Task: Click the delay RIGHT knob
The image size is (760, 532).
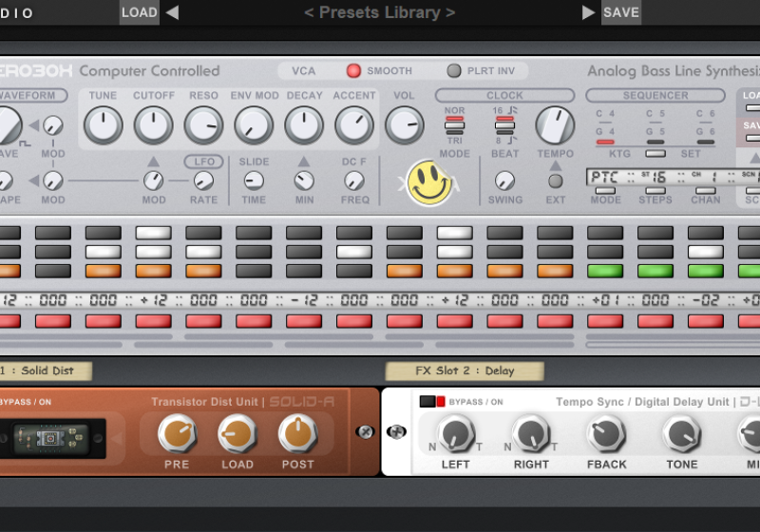Action: (531, 433)
